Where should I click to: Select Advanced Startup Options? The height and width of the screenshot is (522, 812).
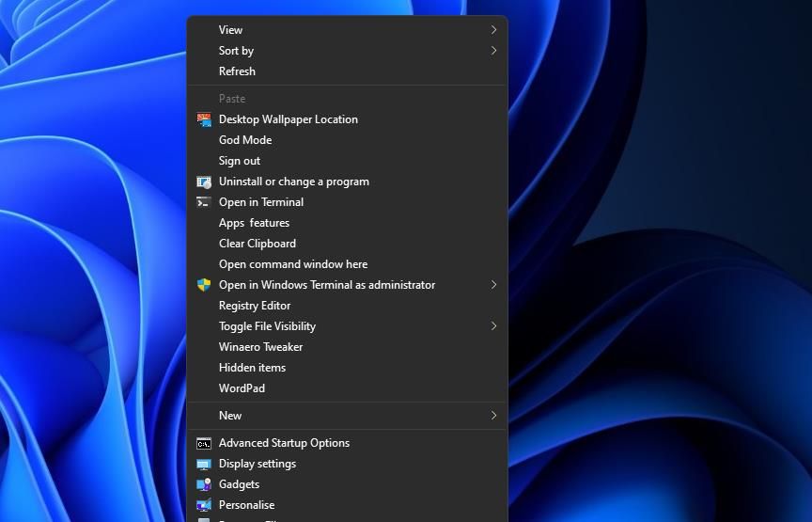point(347,443)
